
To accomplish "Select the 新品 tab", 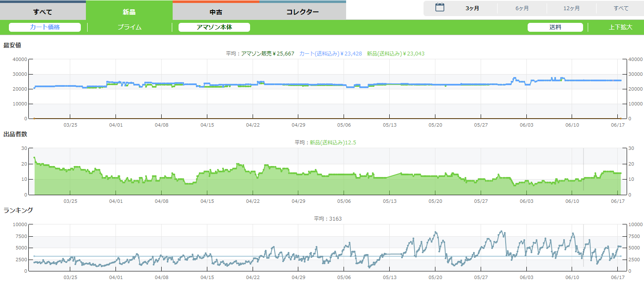I will (129, 11).
